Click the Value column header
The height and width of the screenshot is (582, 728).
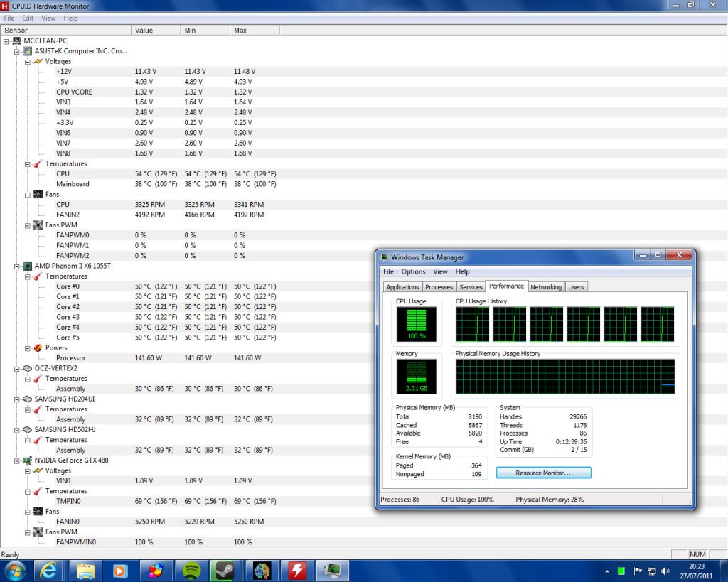pos(156,30)
